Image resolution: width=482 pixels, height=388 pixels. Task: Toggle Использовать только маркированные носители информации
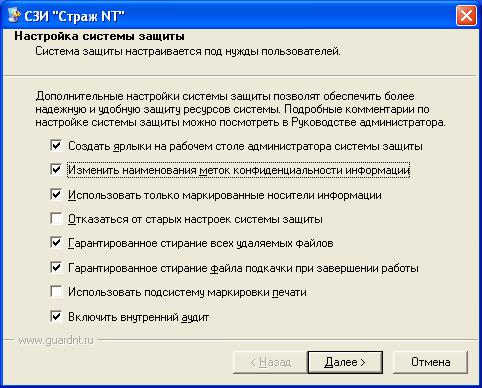click(56, 194)
